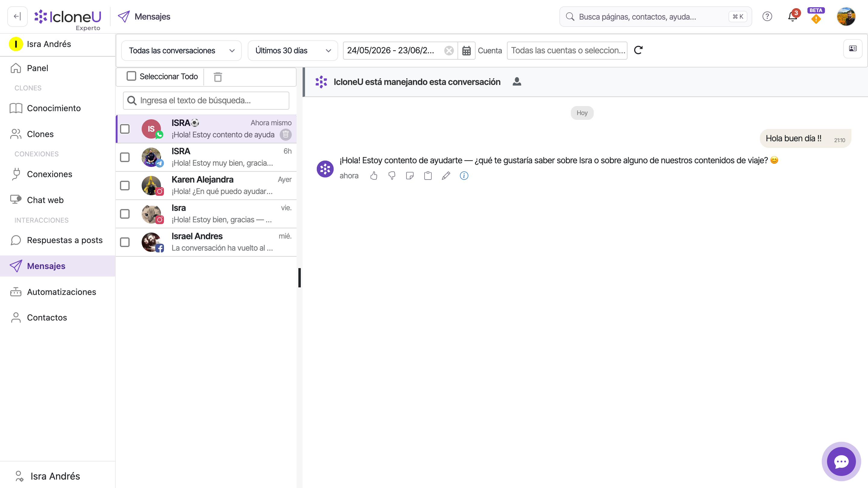Screen dimensions: 868x488
Task: Check the Seleccionar Todo checkbox
Action: click(131, 76)
